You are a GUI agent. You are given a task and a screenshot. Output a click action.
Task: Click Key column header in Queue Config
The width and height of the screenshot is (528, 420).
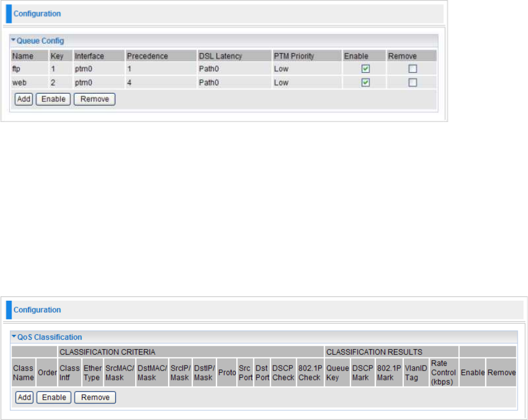pyautogui.click(x=61, y=56)
